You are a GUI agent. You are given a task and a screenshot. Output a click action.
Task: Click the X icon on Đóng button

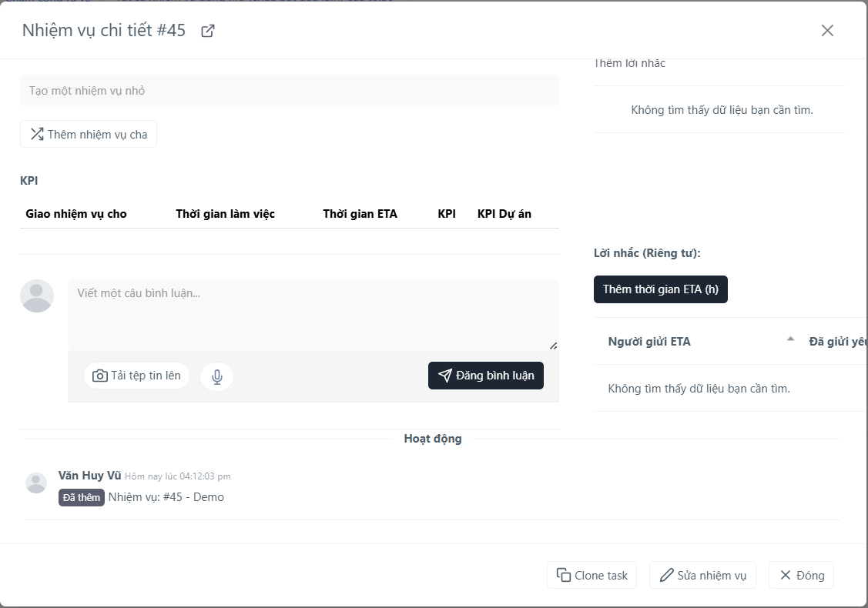(785, 576)
